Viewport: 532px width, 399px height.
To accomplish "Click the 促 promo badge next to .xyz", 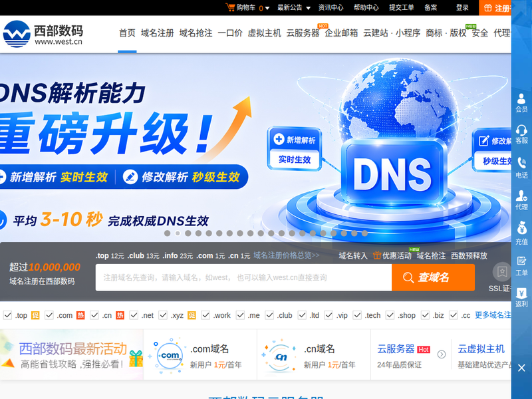I will pyautogui.click(x=192, y=315).
